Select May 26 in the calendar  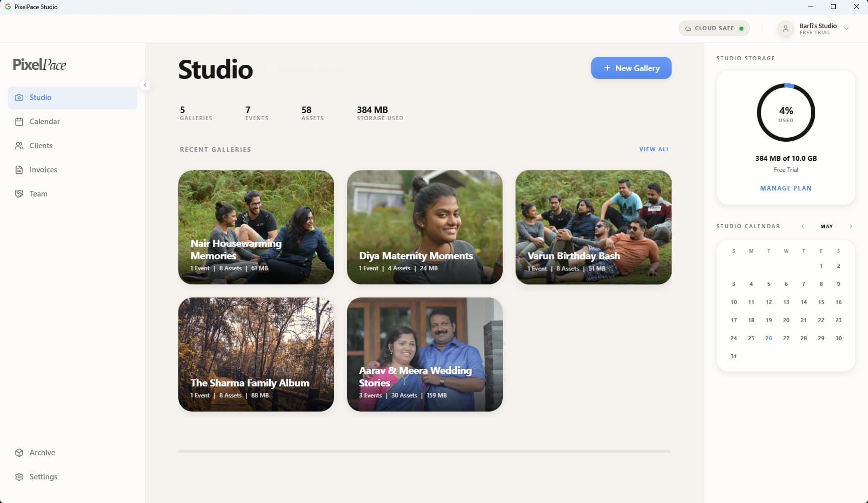[x=769, y=338]
